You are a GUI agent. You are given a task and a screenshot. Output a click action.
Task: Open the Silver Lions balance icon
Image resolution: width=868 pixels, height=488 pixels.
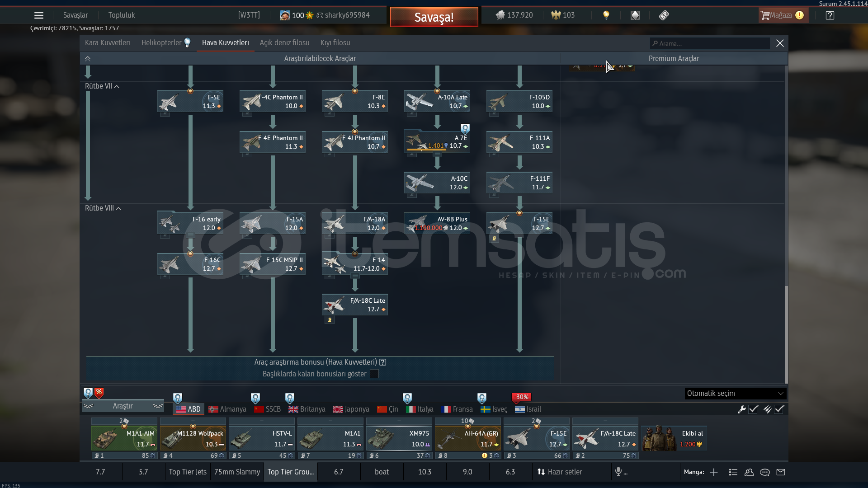click(500, 15)
